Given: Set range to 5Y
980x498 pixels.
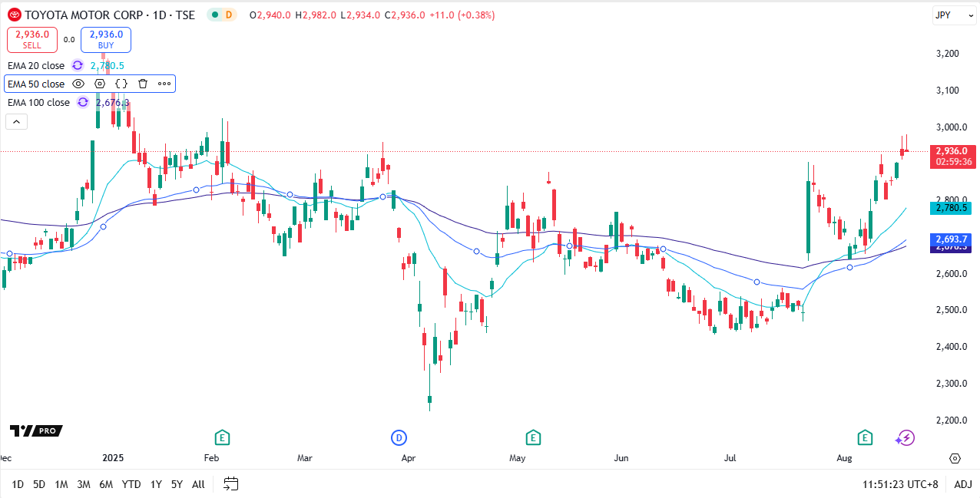Looking at the screenshot, I should pos(177,484).
